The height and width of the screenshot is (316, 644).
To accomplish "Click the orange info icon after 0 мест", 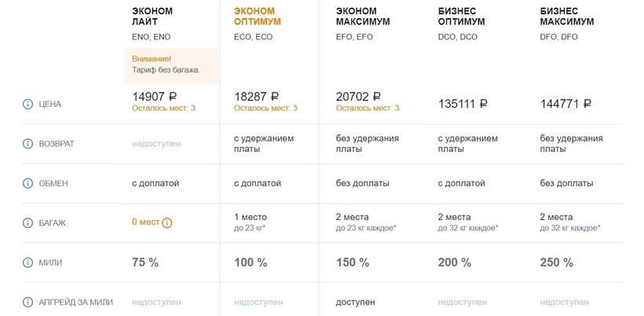I will click(x=167, y=222).
